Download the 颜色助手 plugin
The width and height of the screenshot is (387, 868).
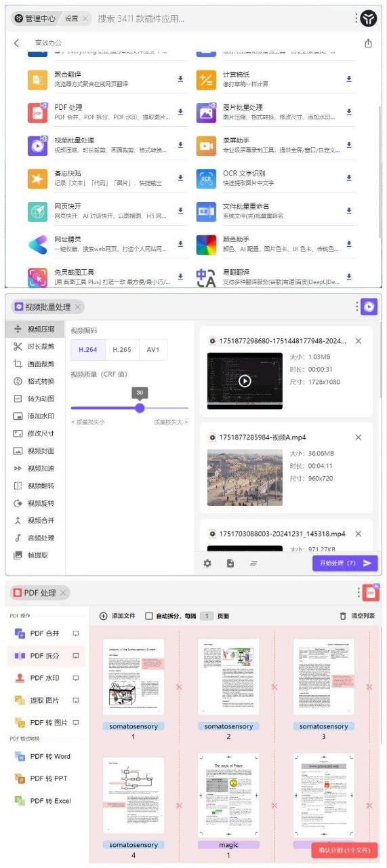pos(349,243)
